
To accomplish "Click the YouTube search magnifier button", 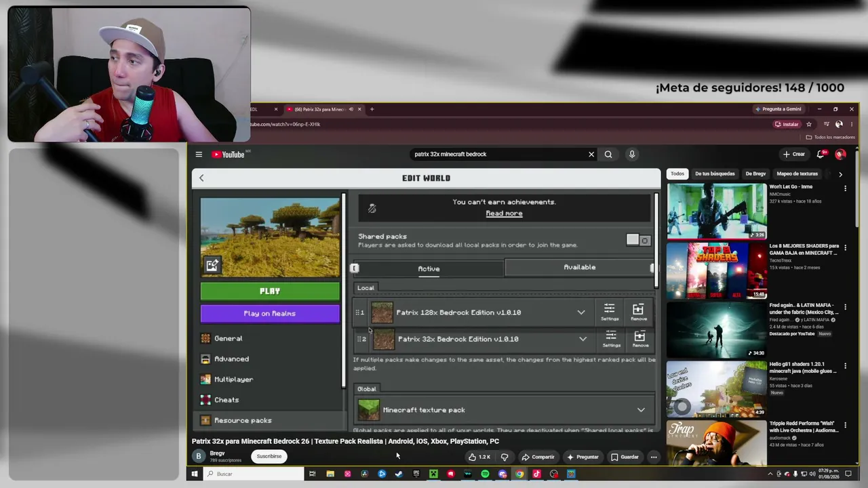I will click(608, 155).
